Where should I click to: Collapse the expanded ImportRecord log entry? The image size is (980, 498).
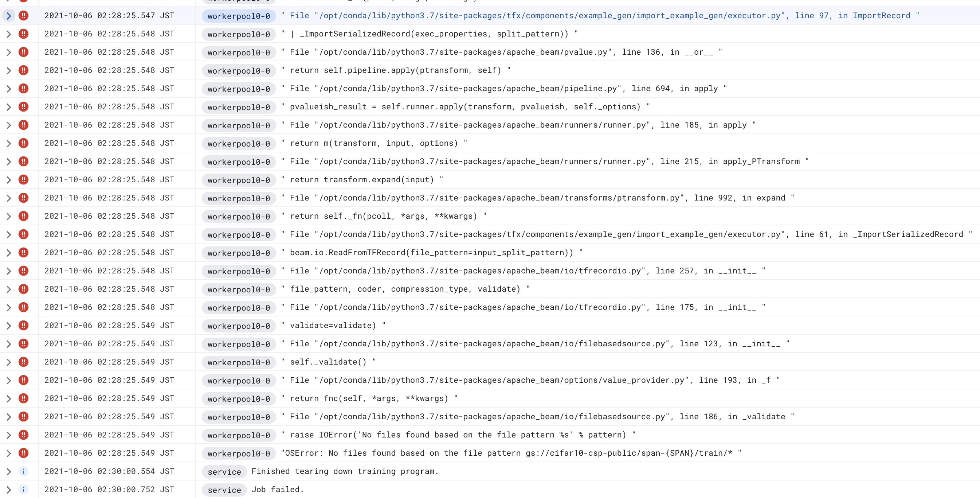pyautogui.click(x=9, y=16)
